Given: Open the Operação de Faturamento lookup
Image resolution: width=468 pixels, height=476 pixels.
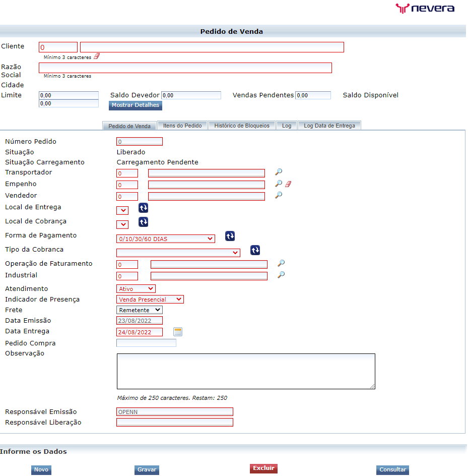Looking at the screenshot, I should (281, 263).
